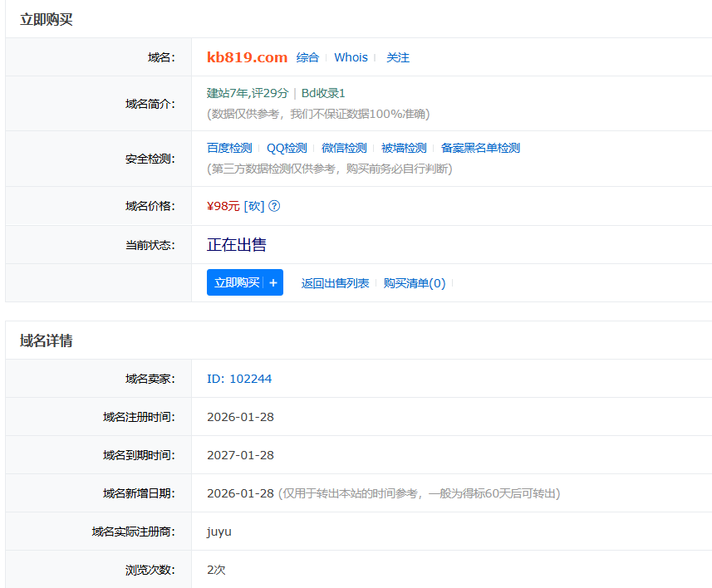Click the [砍] bargain link

click(x=253, y=206)
